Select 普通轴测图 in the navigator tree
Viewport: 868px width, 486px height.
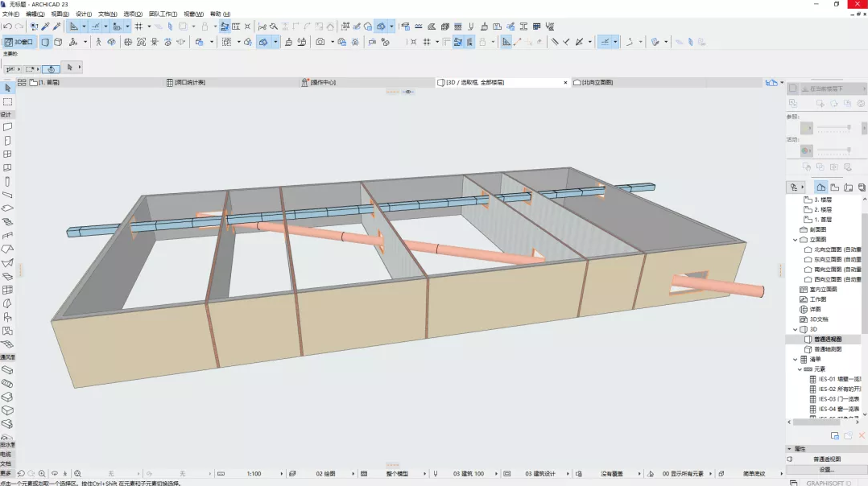[x=828, y=349]
